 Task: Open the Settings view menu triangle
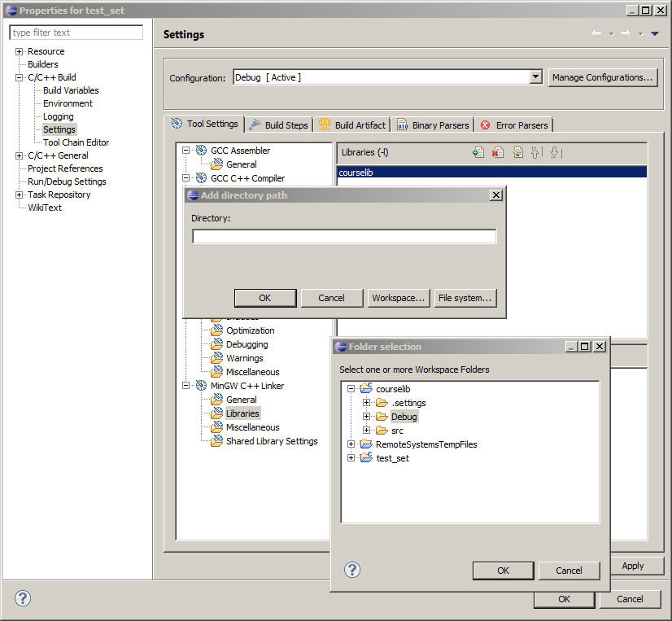click(x=655, y=34)
